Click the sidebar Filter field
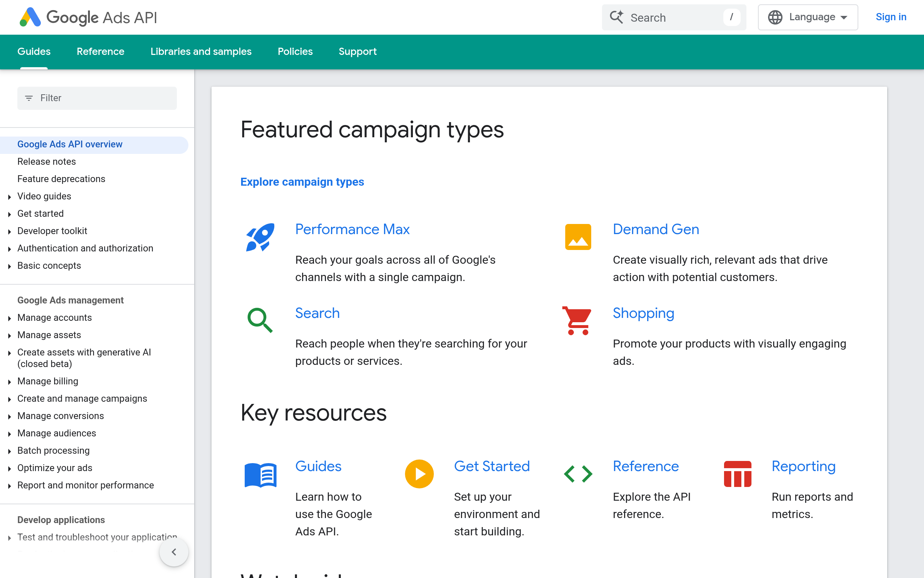Viewport: 924px width, 578px height. pos(97,98)
